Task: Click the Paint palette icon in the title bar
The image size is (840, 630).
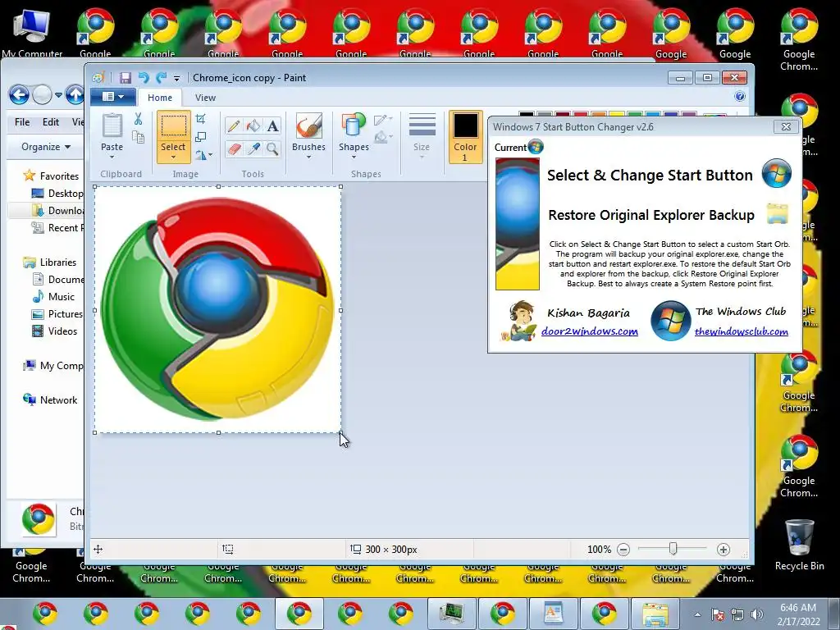Action: pyautogui.click(x=98, y=78)
